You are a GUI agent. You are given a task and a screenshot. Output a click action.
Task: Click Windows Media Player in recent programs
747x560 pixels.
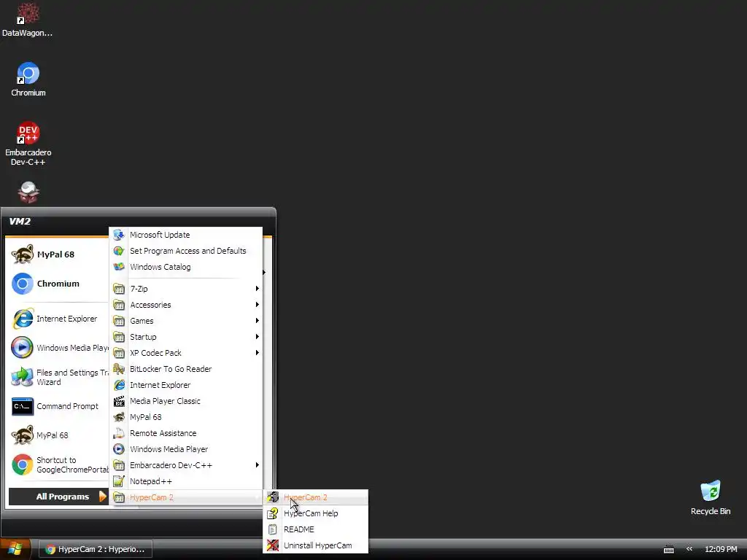tap(57, 348)
